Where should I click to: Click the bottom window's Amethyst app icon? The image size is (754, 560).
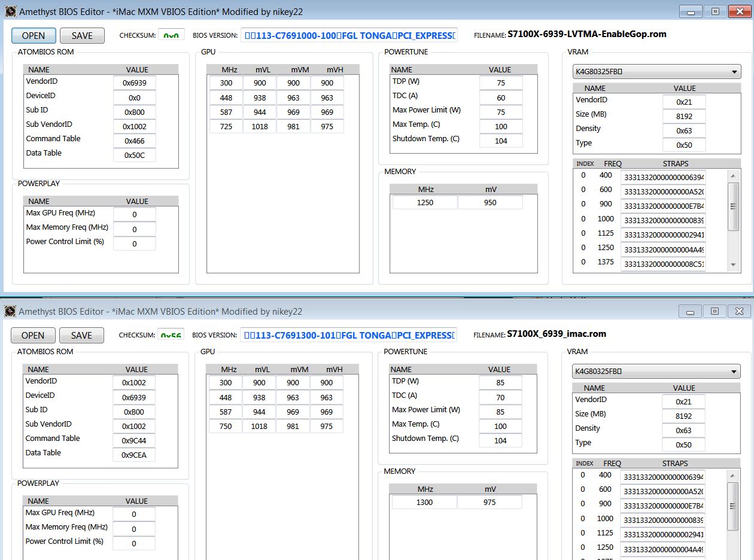pos(10,311)
